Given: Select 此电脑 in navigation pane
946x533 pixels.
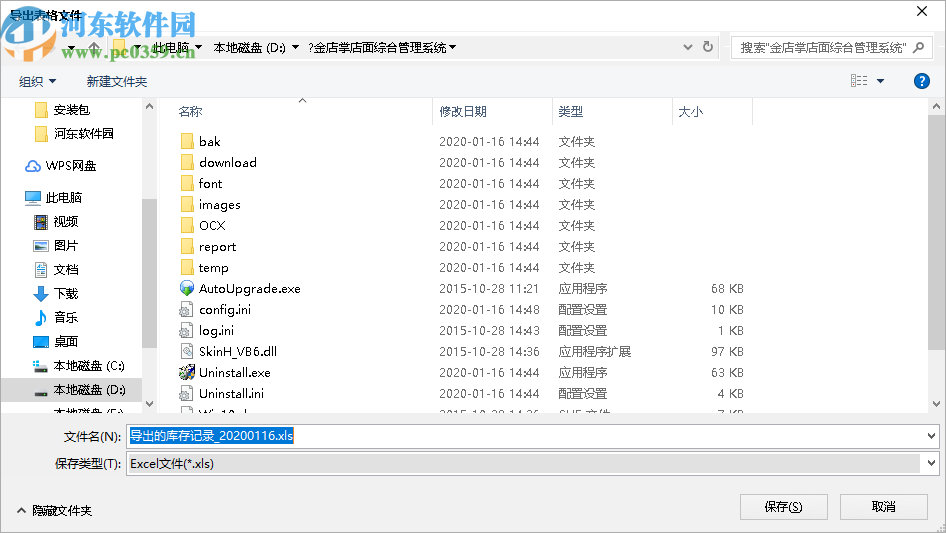Looking at the screenshot, I should (53, 197).
